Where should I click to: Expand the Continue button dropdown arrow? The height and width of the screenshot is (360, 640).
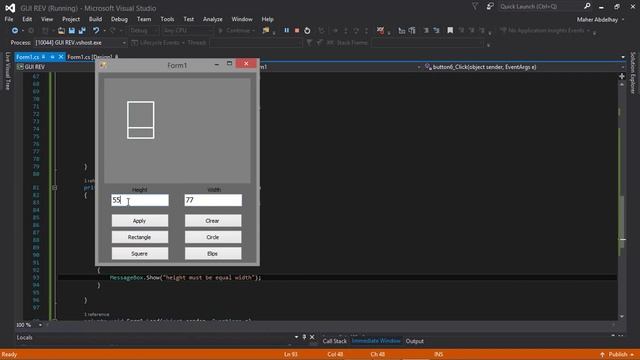253,31
